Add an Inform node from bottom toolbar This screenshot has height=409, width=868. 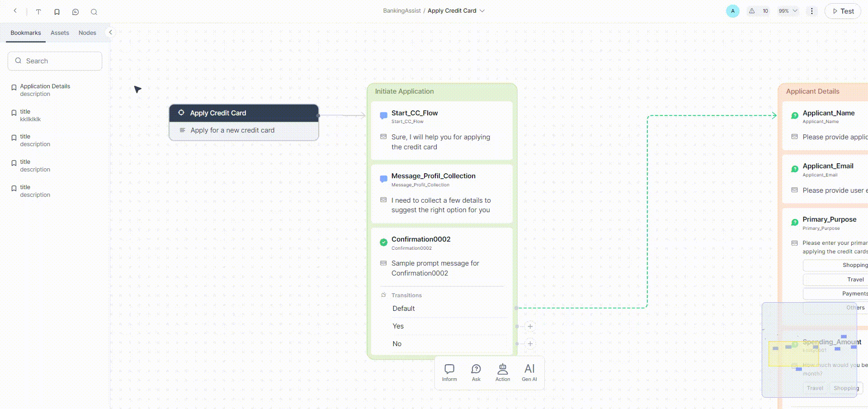449,373
